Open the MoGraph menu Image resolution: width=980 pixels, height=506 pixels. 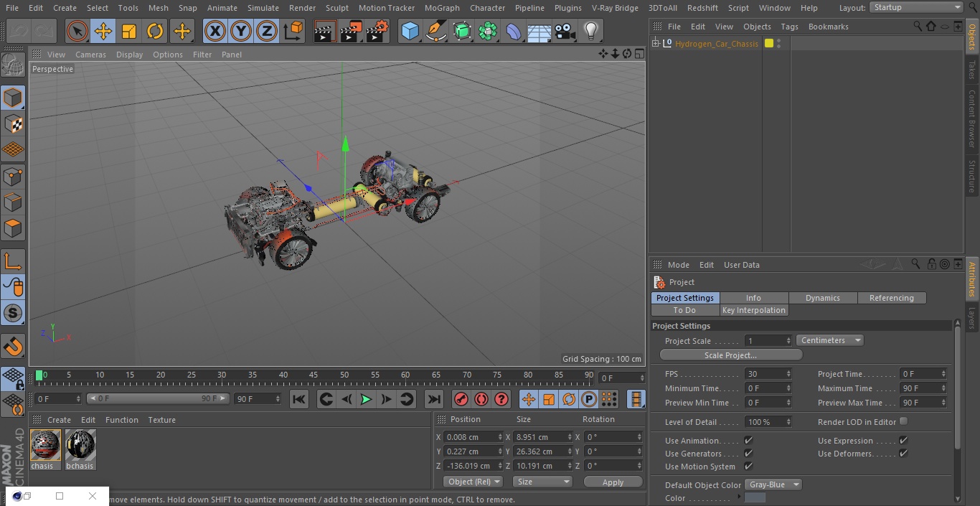point(442,8)
